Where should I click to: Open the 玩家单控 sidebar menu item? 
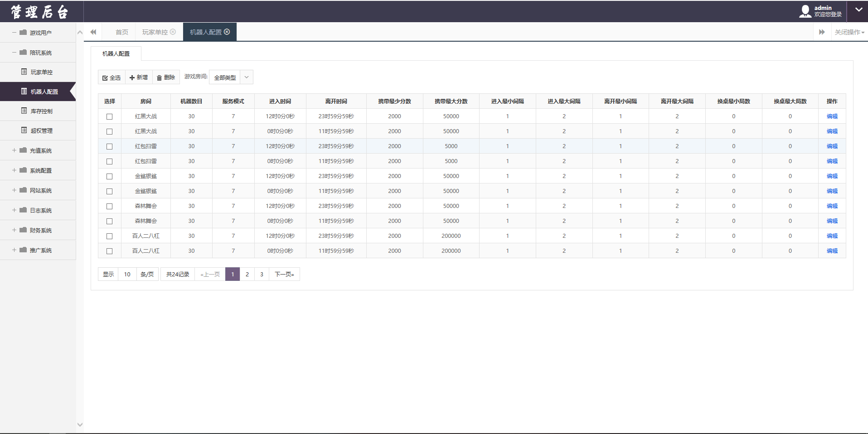[41, 72]
